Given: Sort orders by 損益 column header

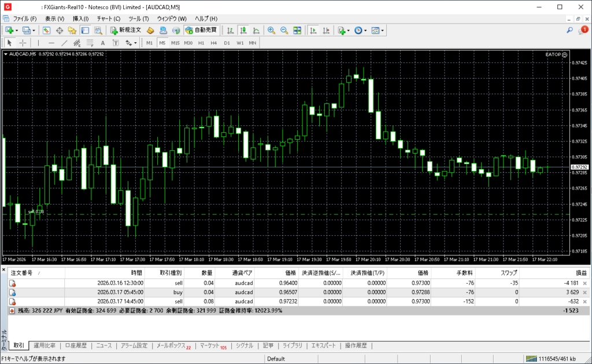Looking at the screenshot, I should pyautogui.click(x=580, y=272).
